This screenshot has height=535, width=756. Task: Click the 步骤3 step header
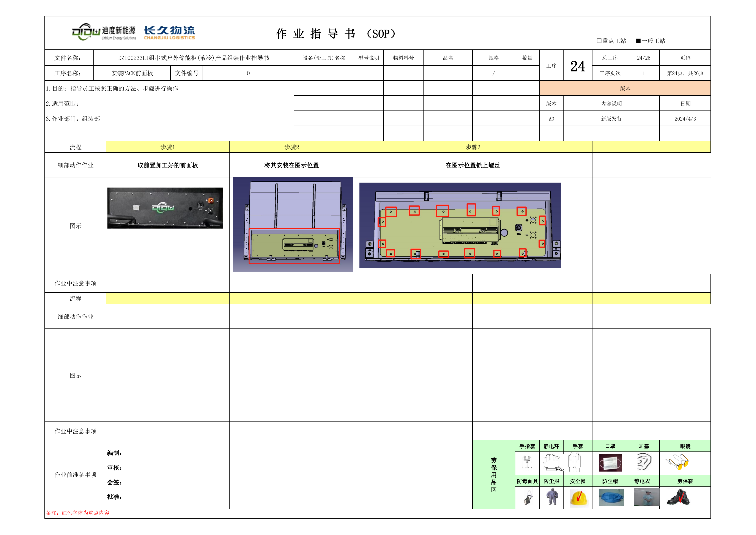[x=472, y=147]
